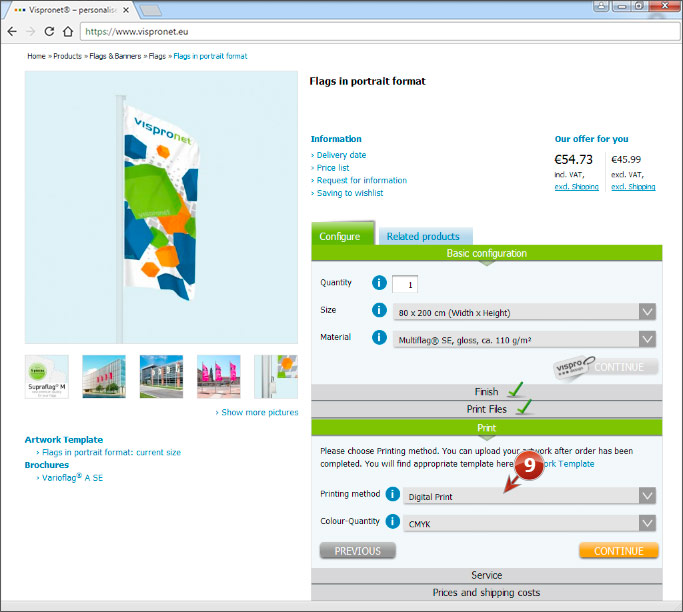Click the main flag product image
The image size is (683, 612).
pos(161,207)
